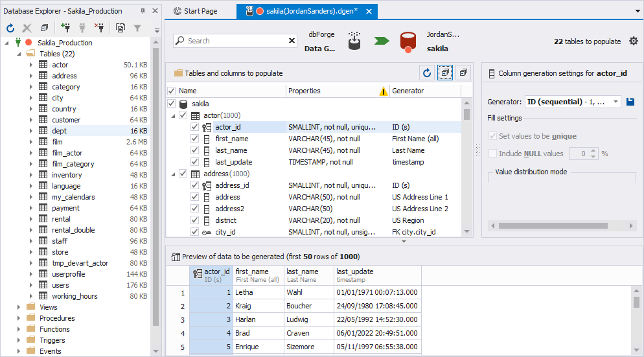This screenshot has height=357, width=644.
Task: Toggle the sakila database checkbox
Action: 172,104
